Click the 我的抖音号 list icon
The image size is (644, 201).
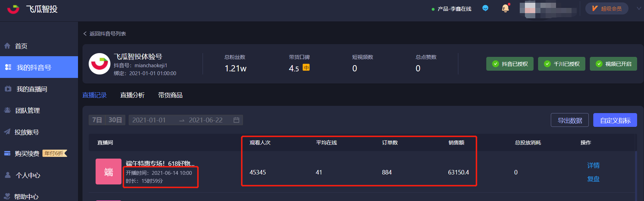pyautogui.click(x=8, y=67)
